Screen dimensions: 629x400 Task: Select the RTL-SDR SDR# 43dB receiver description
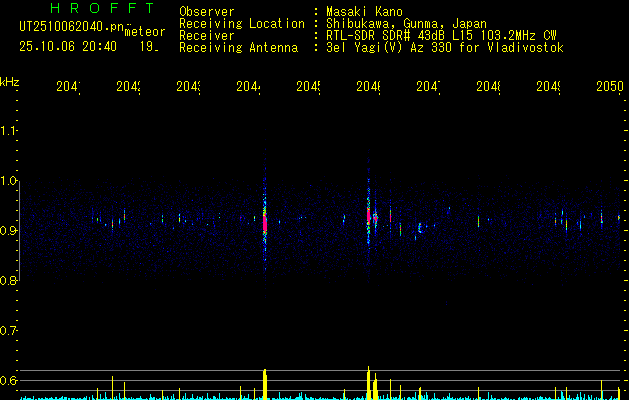coord(441,36)
